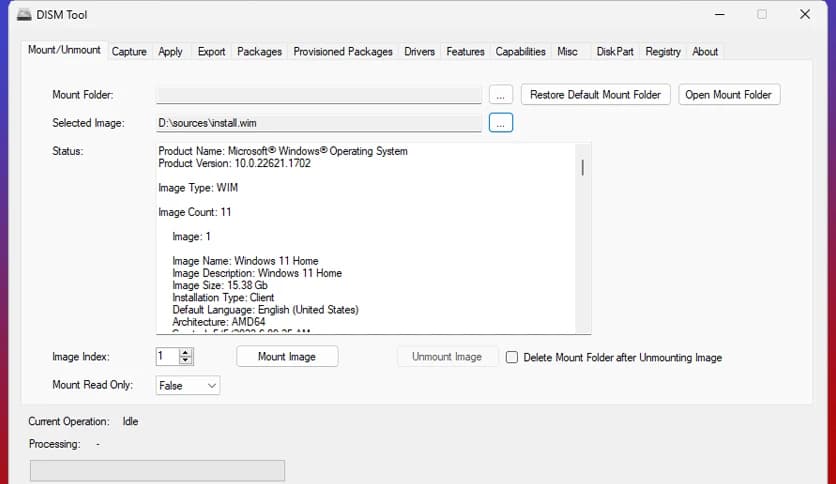Click the Mount Image button
This screenshot has width=836, height=484.
287,357
